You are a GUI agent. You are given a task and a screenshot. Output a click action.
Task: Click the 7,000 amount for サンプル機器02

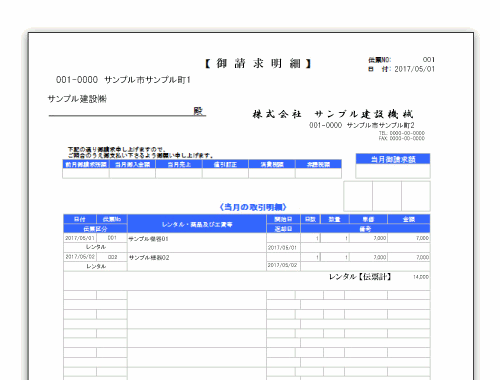coord(422,257)
